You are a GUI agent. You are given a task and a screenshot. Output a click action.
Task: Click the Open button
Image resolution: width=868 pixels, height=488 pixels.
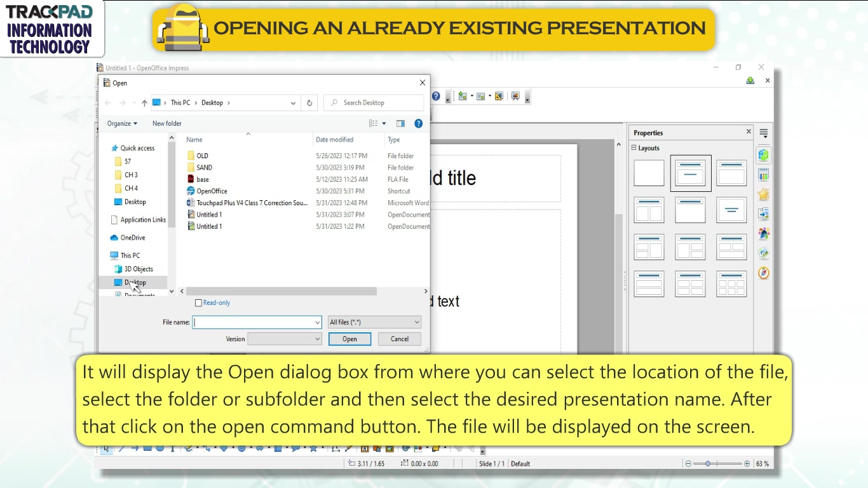pyautogui.click(x=349, y=339)
